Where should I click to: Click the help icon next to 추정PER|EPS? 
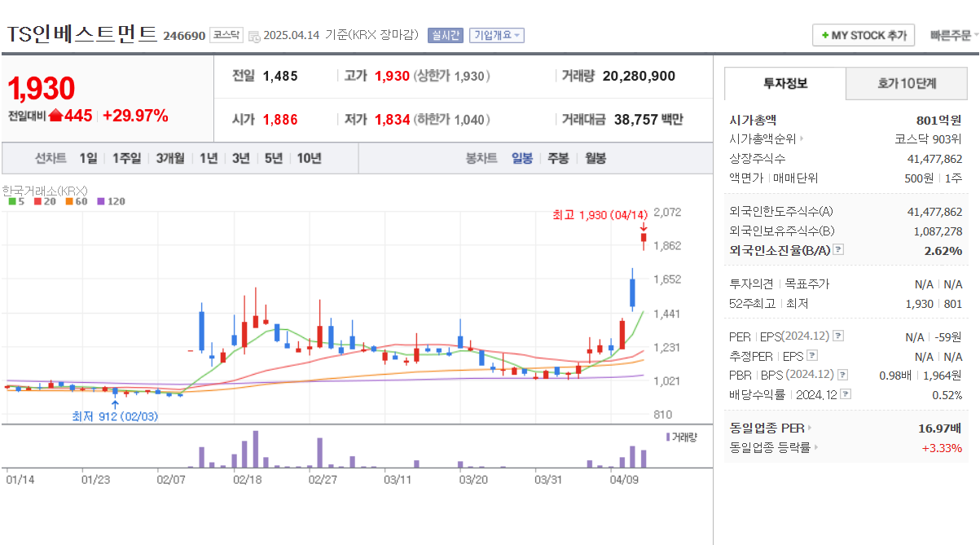pos(811,355)
